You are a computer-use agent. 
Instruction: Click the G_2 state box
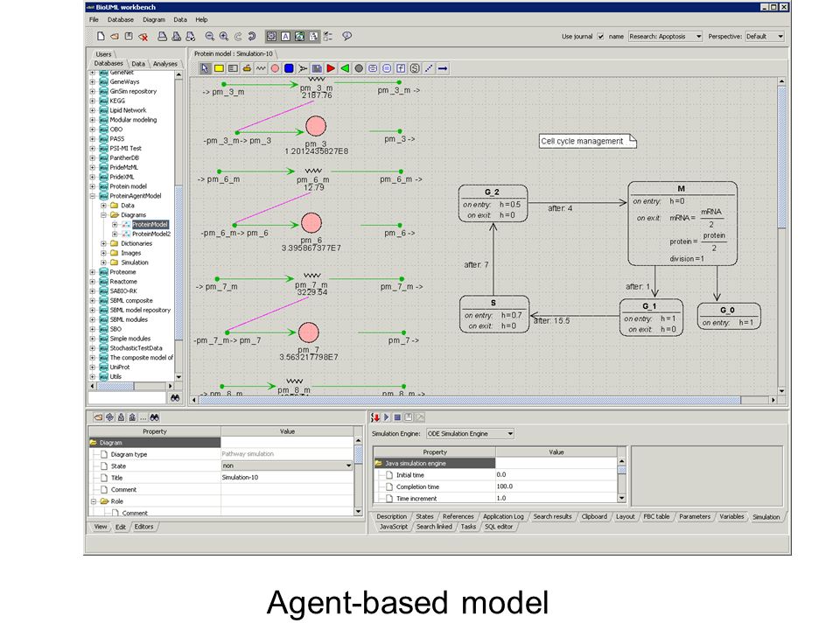pos(493,204)
